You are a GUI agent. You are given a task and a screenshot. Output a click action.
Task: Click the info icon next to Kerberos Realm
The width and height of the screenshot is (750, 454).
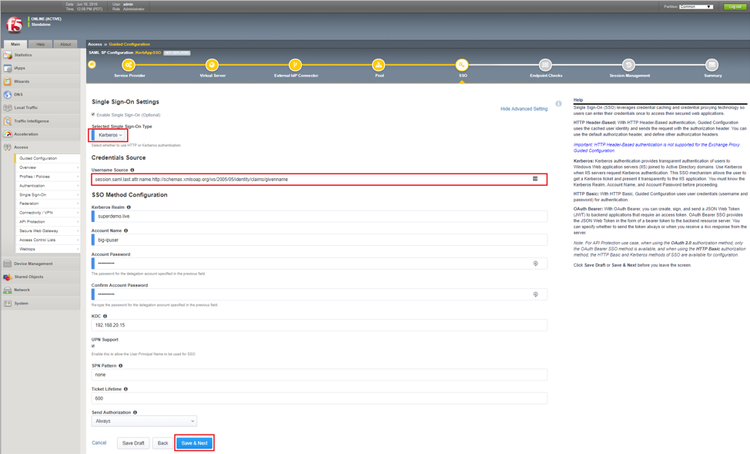click(x=129, y=207)
